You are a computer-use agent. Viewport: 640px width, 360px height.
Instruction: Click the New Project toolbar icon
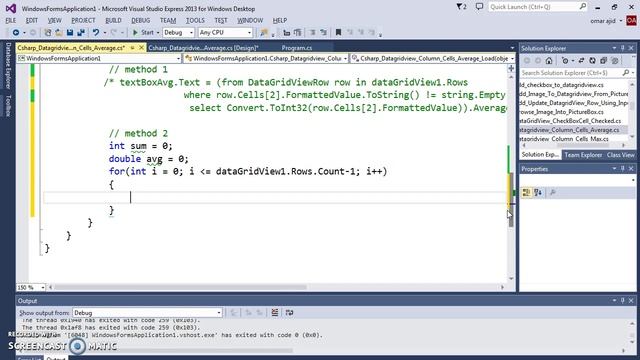tap(48, 32)
